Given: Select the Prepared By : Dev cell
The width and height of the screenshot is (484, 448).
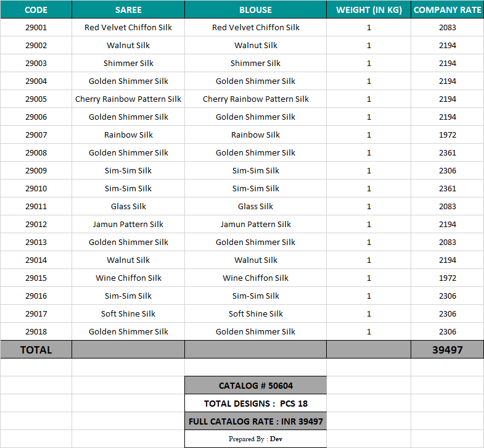Looking at the screenshot, I should click(255, 439).
